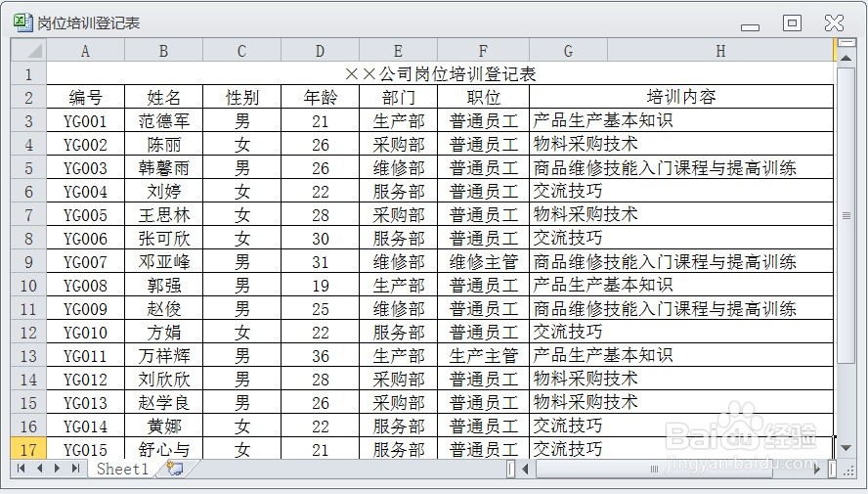Select the 职位 header cell

pos(483,97)
